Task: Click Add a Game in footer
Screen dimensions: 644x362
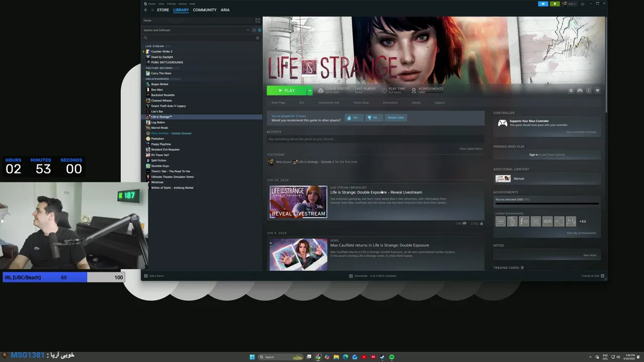Action: 154,276
